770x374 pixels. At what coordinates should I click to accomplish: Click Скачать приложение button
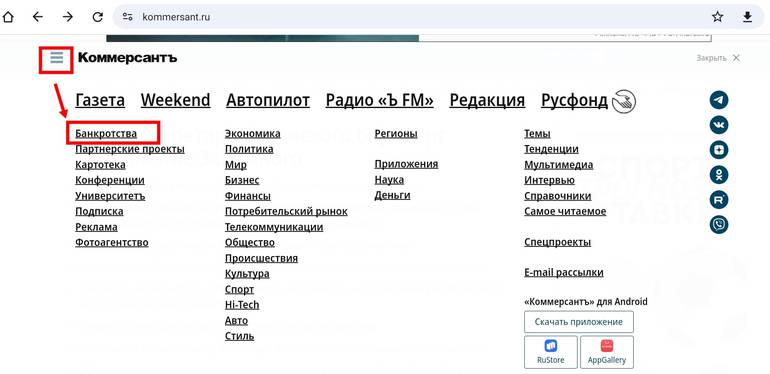tap(578, 322)
